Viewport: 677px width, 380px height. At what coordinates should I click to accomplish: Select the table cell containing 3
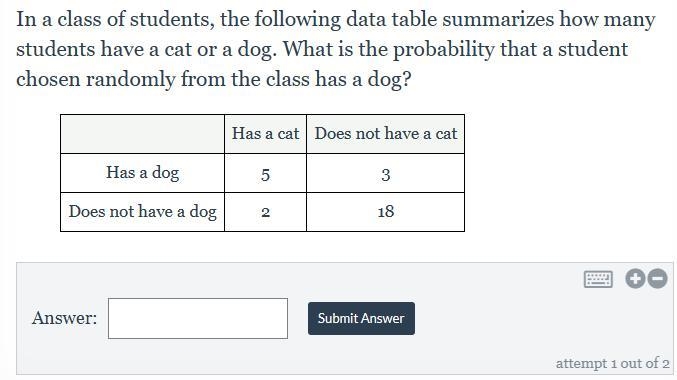(386, 173)
